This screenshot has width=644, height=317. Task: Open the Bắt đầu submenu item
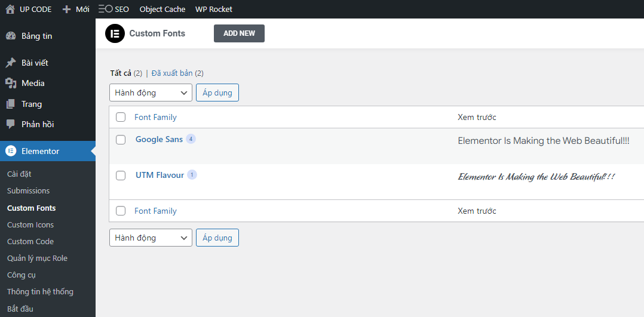click(x=20, y=309)
